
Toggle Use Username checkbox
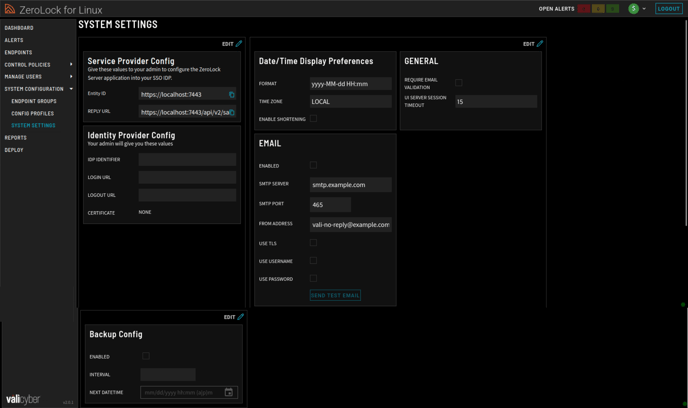pos(313,261)
